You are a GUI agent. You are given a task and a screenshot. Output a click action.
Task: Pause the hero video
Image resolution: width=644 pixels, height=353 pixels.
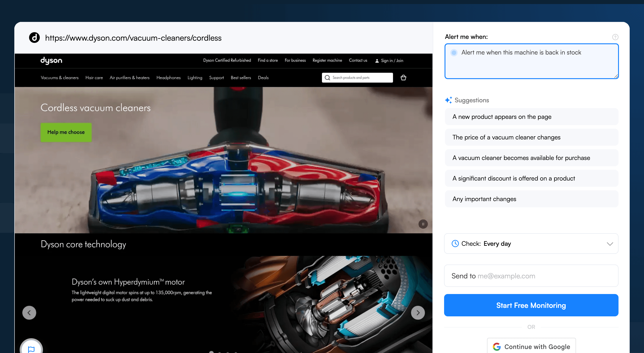pyautogui.click(x=423, y=224)
